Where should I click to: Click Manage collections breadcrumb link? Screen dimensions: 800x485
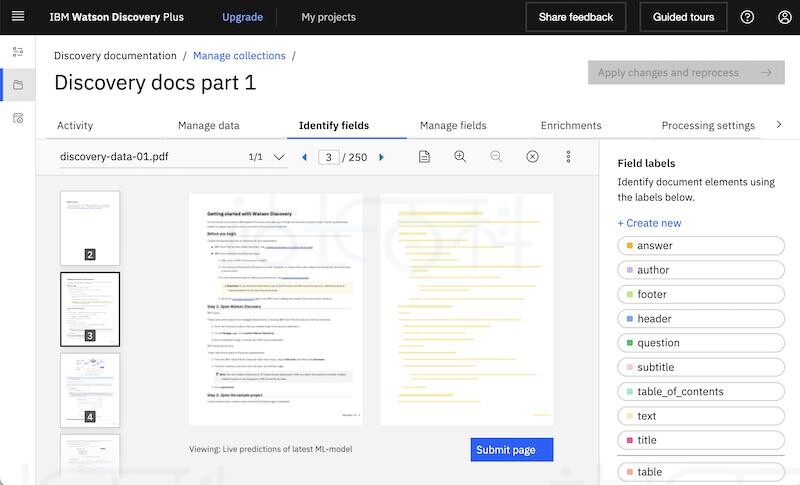[x=239, y=56]
